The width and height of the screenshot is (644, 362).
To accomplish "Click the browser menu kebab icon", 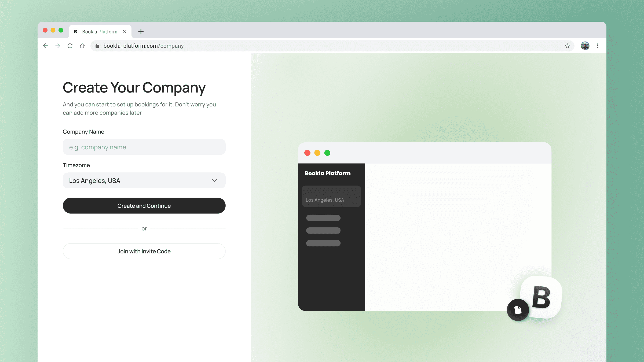I will tap(598, 46).
